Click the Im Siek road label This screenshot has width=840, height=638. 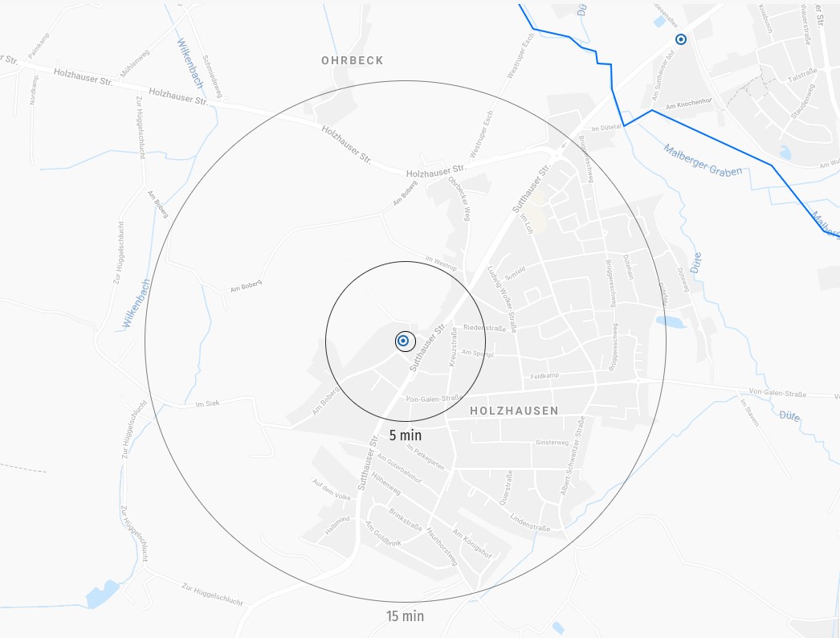pos(207,403)
